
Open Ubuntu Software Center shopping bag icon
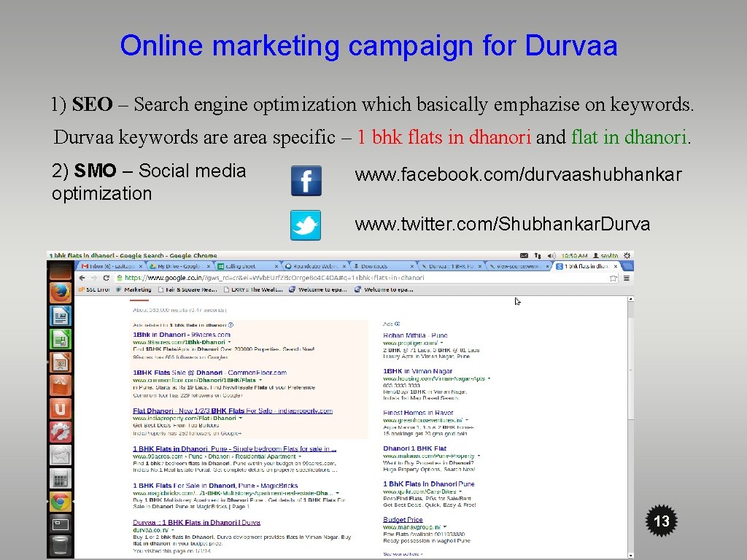[61, 385]
